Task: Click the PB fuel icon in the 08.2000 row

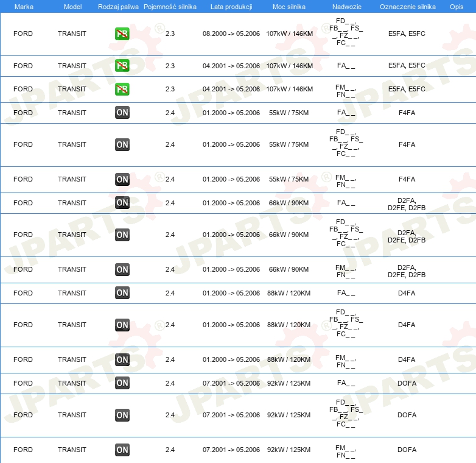Action: point(122,34)
